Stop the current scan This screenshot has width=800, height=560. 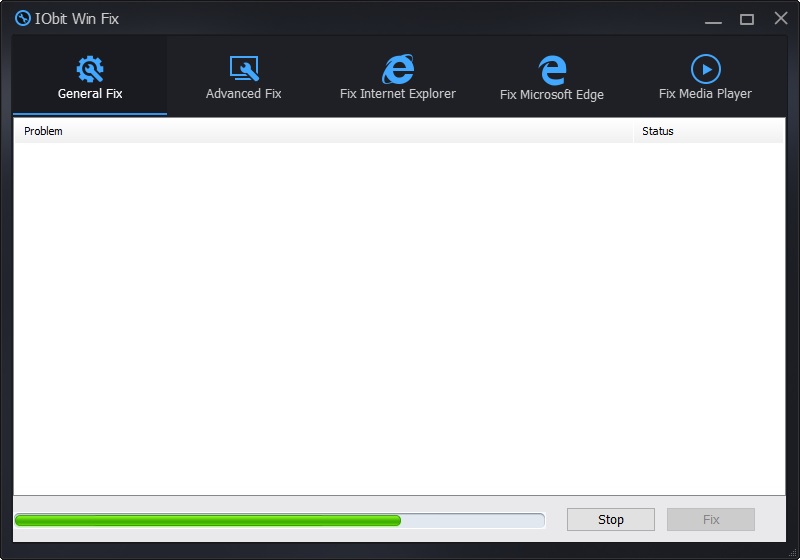[611, 519]
